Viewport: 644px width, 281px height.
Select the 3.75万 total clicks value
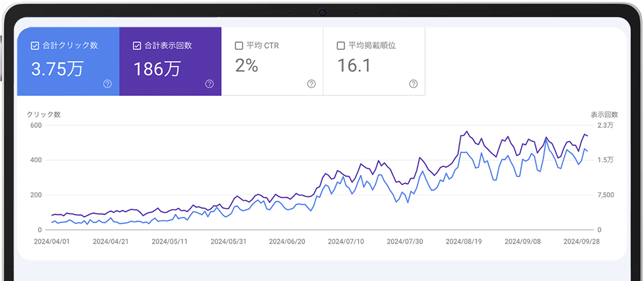click(57, 69)
